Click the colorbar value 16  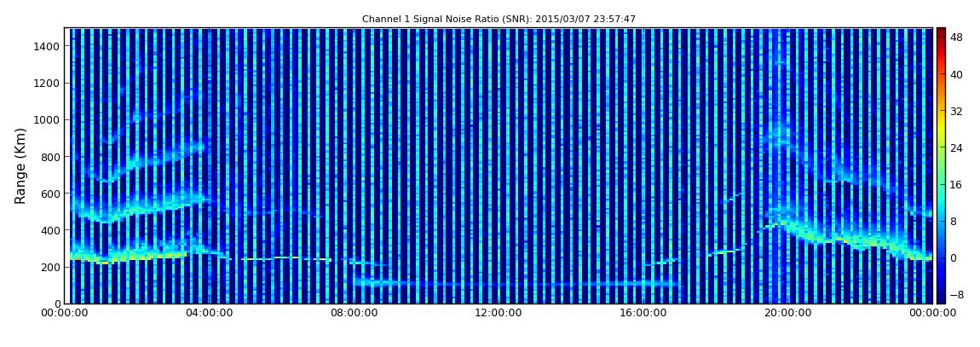[956, 184]
